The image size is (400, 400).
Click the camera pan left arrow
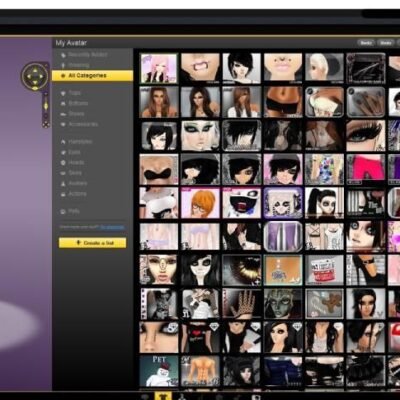click(29, 76)
